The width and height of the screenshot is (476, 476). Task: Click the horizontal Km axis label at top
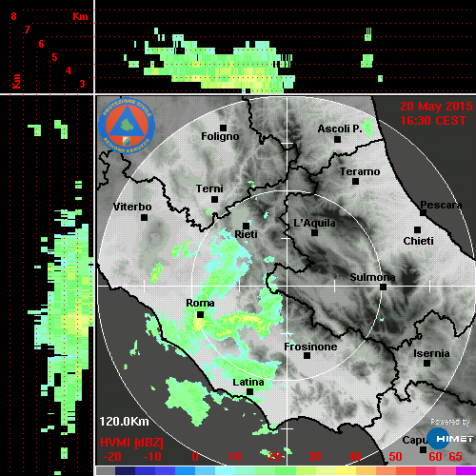point(80,16)
